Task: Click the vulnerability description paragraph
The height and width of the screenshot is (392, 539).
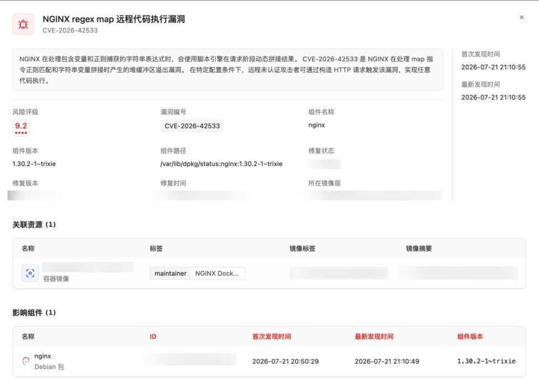Action: pos(228,70)
